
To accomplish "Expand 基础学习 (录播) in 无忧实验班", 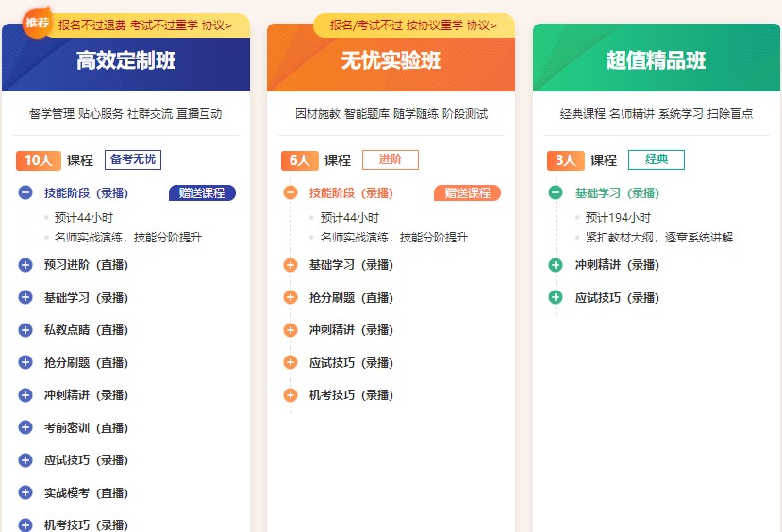I will pyautogui.click(x=291, y=265).
